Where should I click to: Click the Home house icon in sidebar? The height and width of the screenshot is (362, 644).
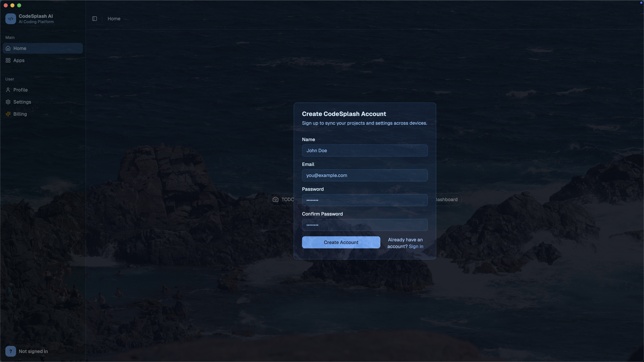(8, 48)
